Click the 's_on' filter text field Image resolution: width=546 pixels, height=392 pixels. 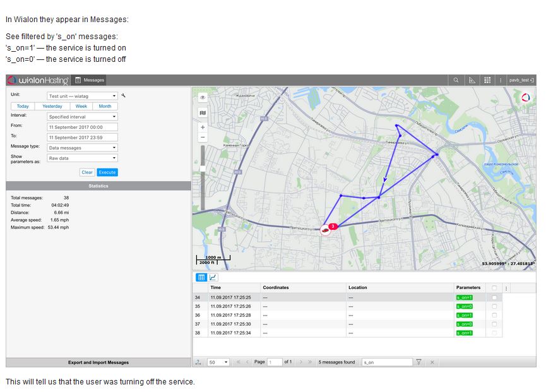pyautogui.click(x=386, y=362)
